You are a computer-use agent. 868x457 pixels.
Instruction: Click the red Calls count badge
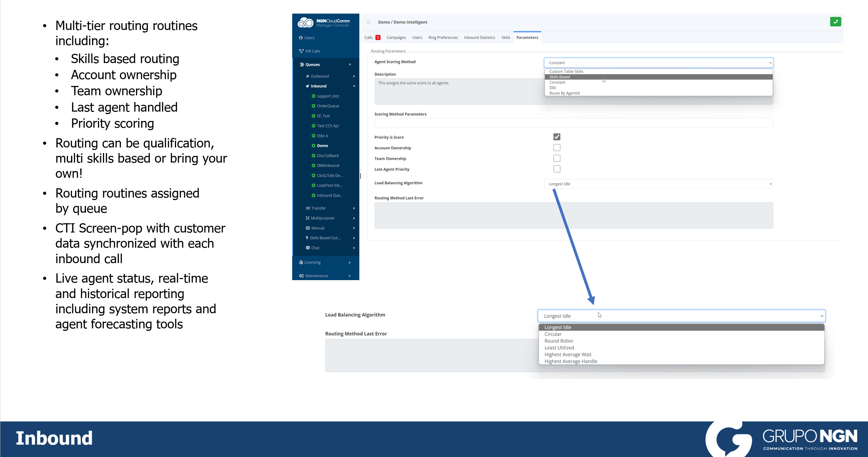pyautogui.click(x=378, y=37)
